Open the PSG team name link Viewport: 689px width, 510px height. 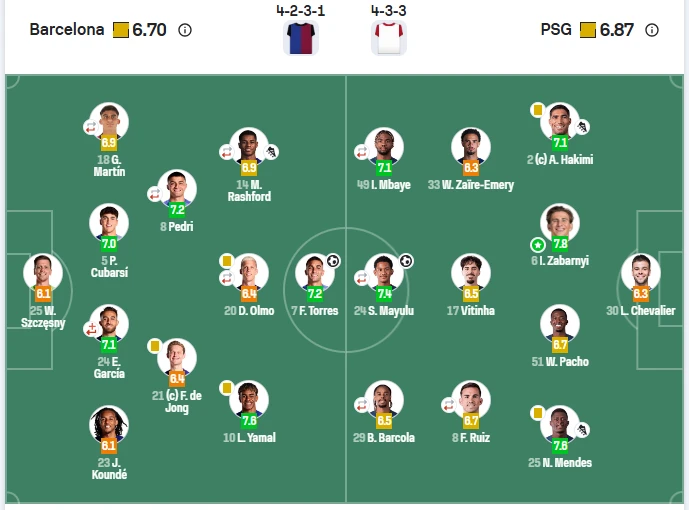point(556,30)
